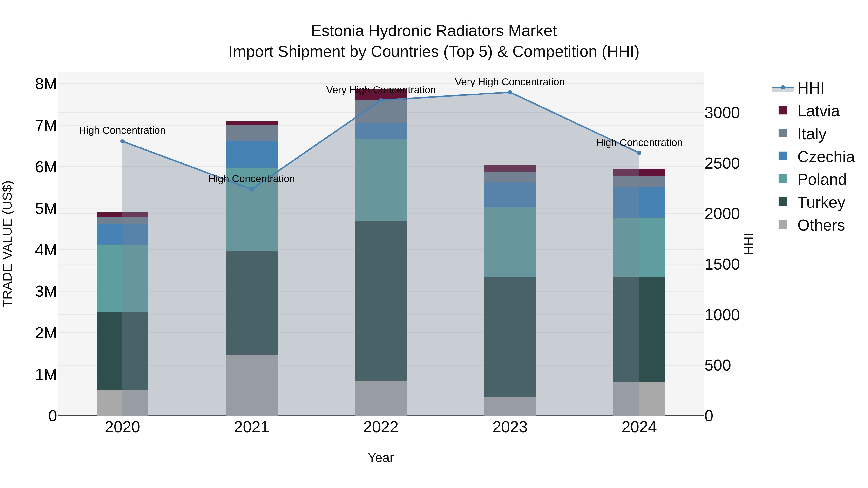
Task: Click the 'Very High Concentration' label above 2022
Action: (x=381, y=90)
